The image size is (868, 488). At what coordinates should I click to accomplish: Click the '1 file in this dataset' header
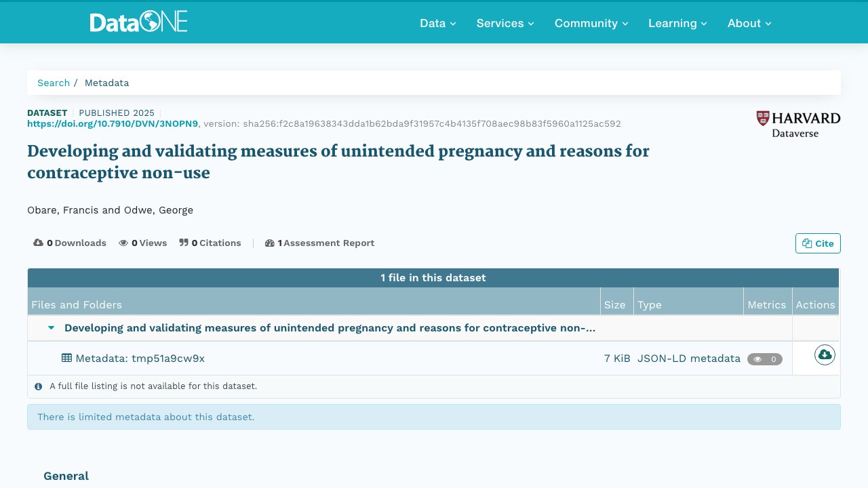[x=433, y=278]
